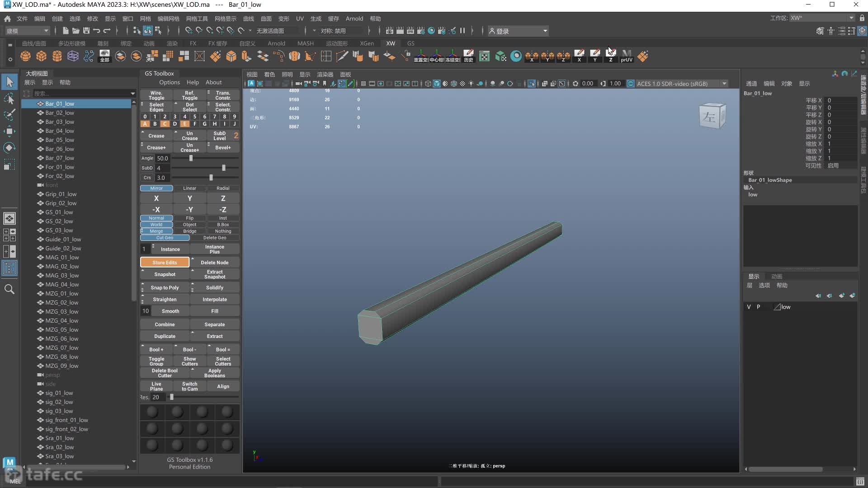868x488 pixels.
Task: Click the Apply Booleans button
Action: pyautogui.click(x=215, y=373)
